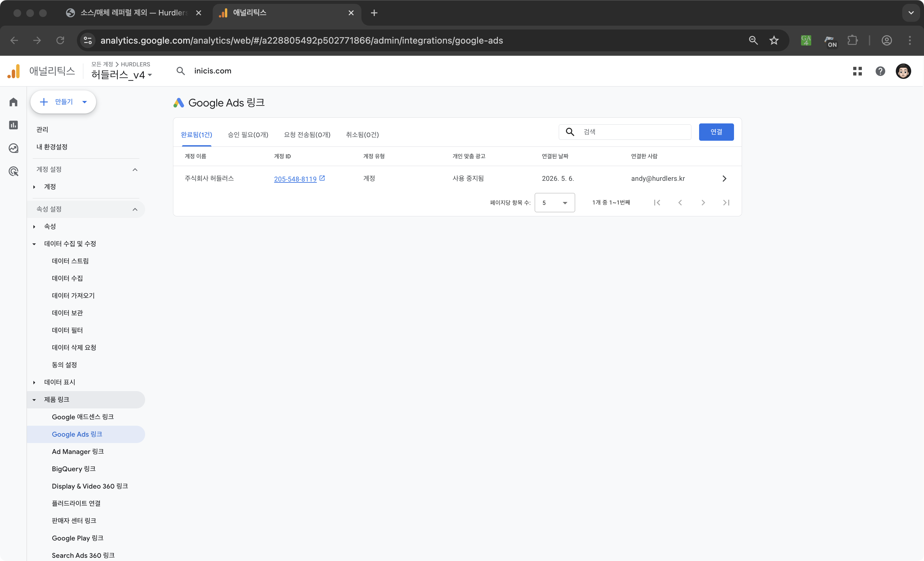Go to the previous page of results
The height and width of the screenshot is (561, 924).
tap(680, 203)
